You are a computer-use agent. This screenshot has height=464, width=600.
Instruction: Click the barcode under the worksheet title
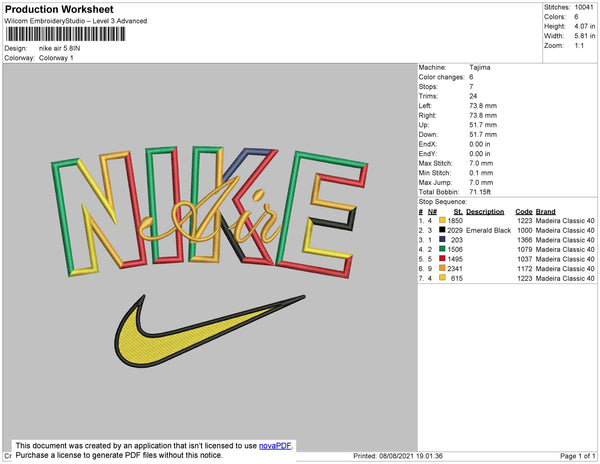click(65, 34)
